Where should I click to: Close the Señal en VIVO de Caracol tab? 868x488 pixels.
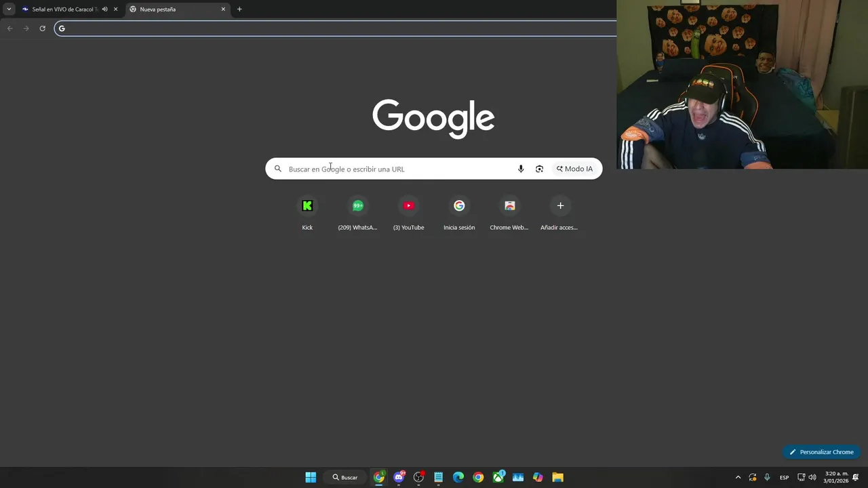(115, 9)
